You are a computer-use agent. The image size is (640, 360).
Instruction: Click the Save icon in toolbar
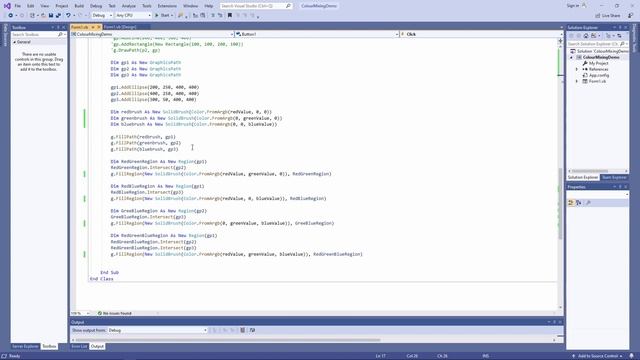[51, 16]
